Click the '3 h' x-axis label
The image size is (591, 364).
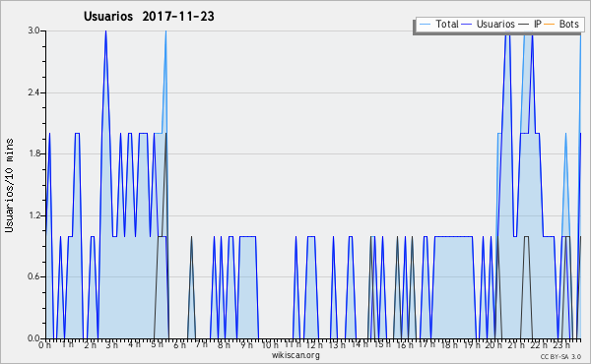[x=111, y=344]
